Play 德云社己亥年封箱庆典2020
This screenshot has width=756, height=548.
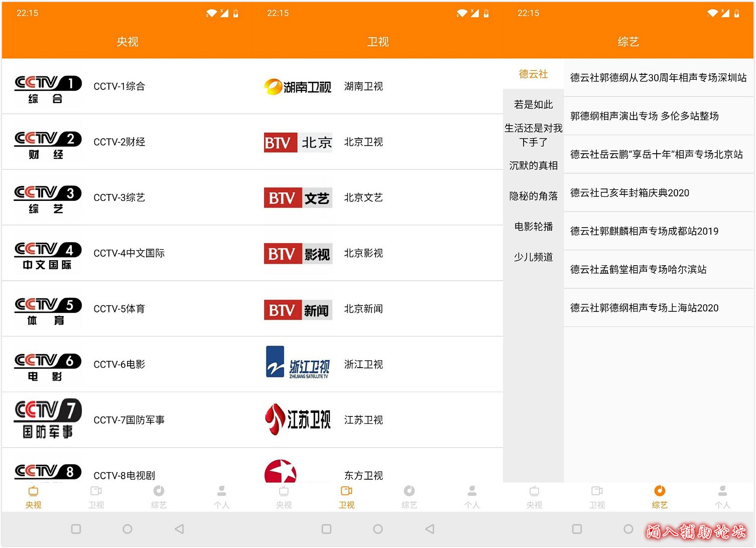tap(659, 193)
